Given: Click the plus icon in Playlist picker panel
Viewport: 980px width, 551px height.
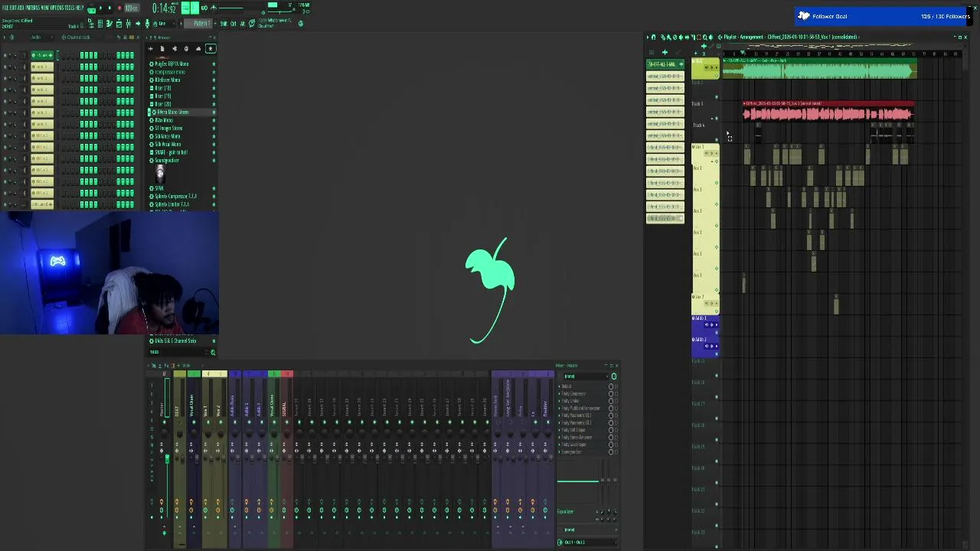Looking at the screenshot, I should pyautogui.click(x=665, y=52).
